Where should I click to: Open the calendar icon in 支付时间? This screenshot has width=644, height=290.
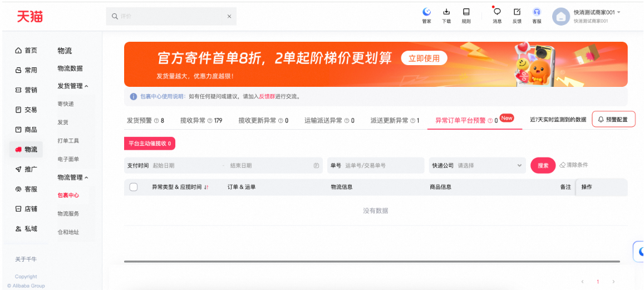(x=316, y=165)
